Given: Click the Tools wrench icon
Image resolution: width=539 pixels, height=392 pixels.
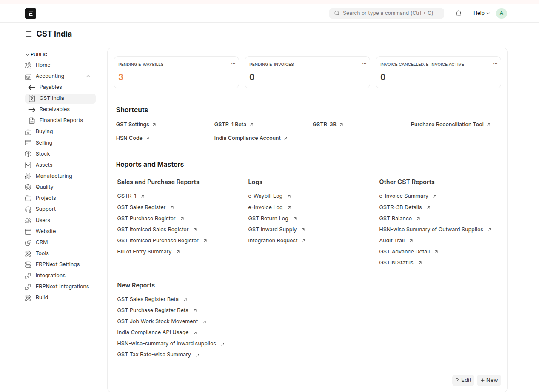Looking at the screenshot, I should pos(28,253).
